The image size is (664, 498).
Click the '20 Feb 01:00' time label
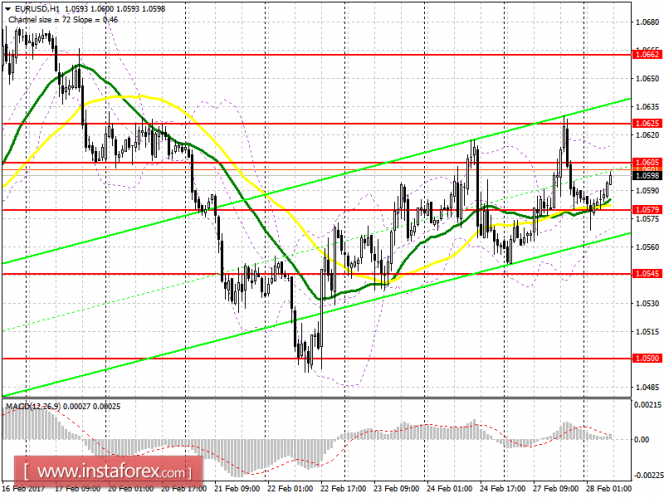[x=130, y=488]
